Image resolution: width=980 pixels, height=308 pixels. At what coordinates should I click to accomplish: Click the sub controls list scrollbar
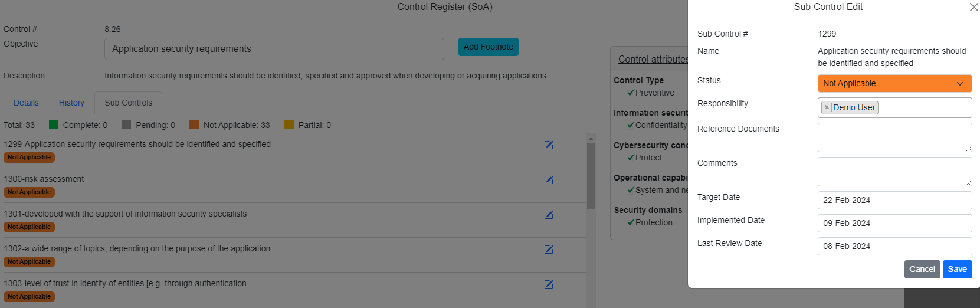point(591,177)
